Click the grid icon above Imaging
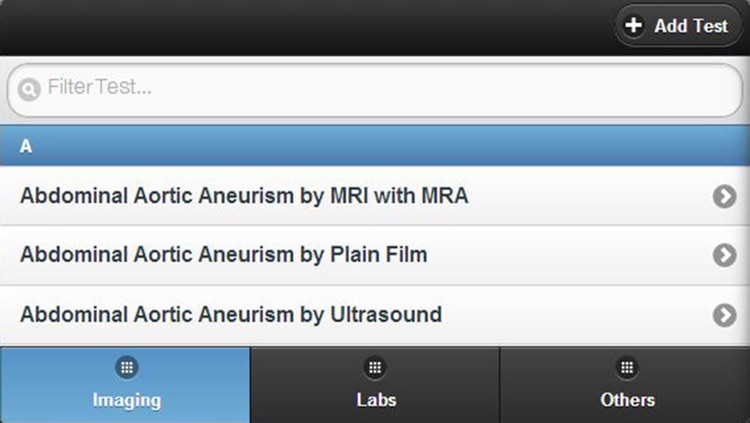 [127, 367]
